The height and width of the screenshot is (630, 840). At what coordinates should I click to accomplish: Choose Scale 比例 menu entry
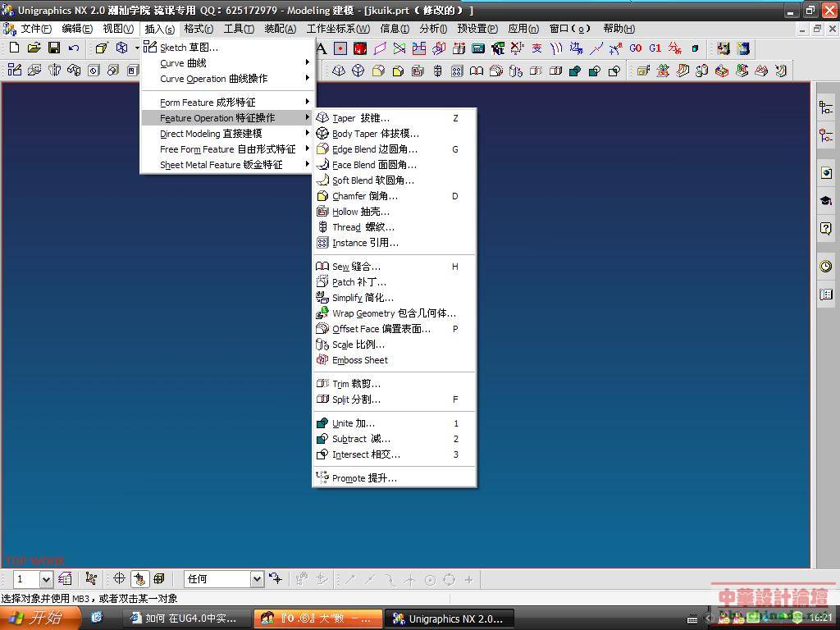coord(394,345)
